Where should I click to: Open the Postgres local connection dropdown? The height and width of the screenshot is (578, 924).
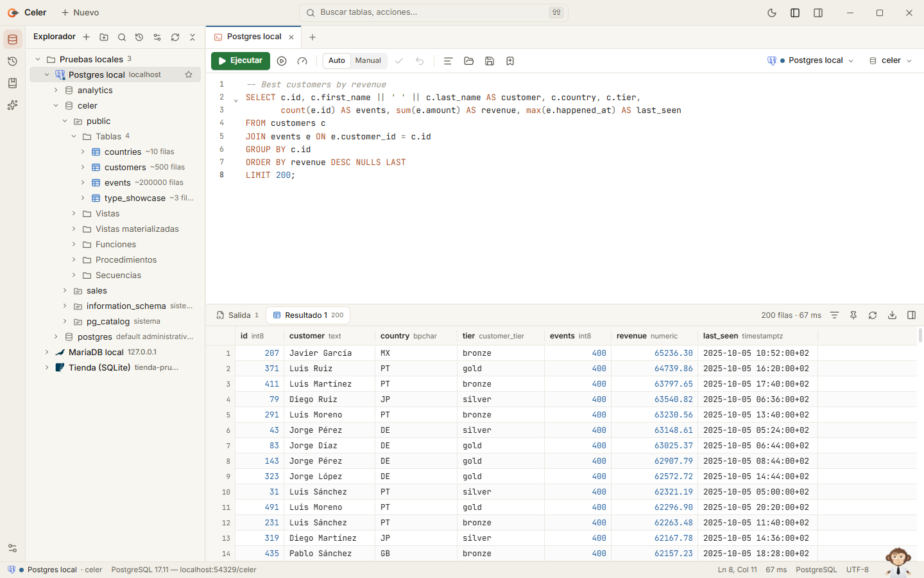click(811, 60)
